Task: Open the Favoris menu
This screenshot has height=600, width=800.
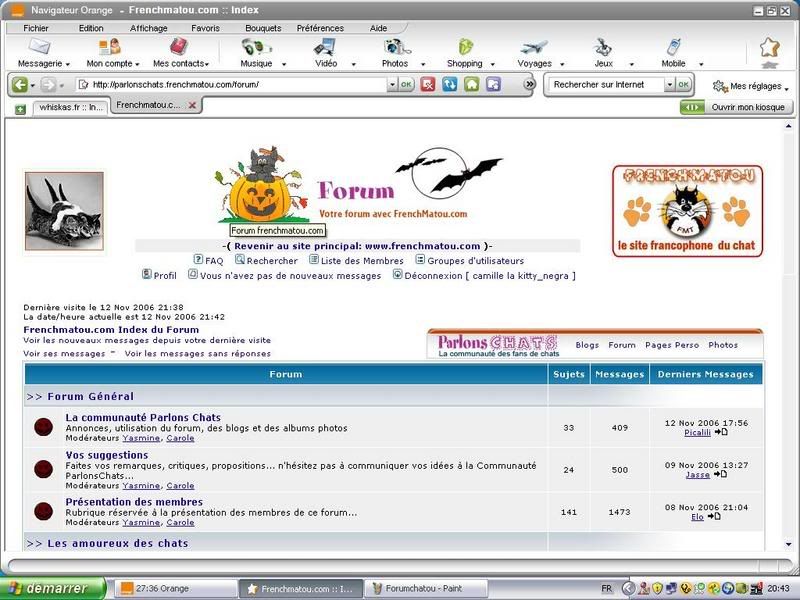Action: (205, 28)
